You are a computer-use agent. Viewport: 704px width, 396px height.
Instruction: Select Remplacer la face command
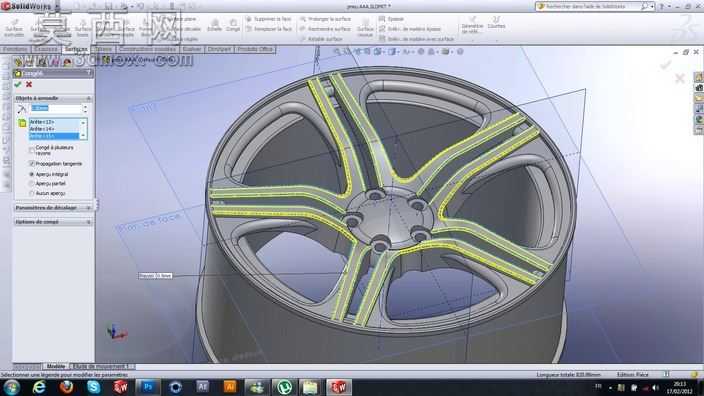click(268, 29)
